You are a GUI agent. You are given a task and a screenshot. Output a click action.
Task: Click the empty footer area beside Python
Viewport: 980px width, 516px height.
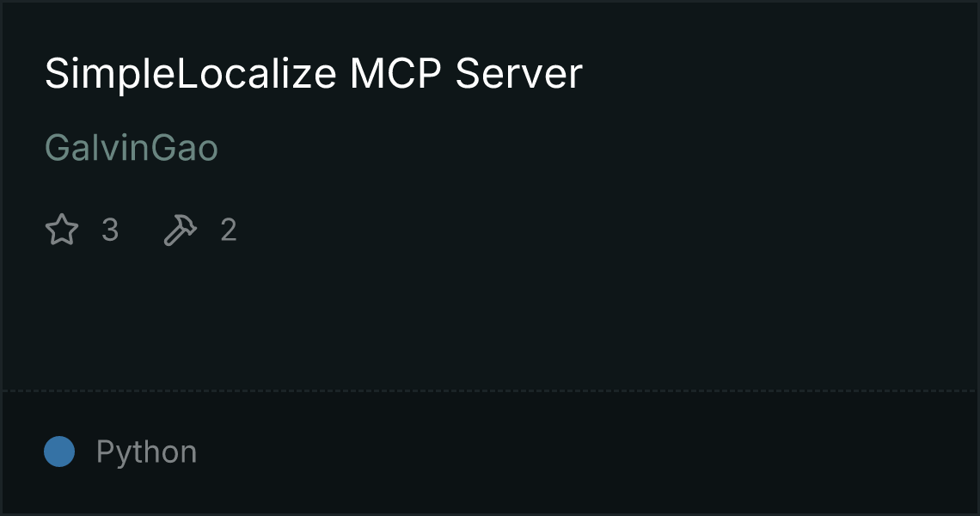tap(587, 452)
